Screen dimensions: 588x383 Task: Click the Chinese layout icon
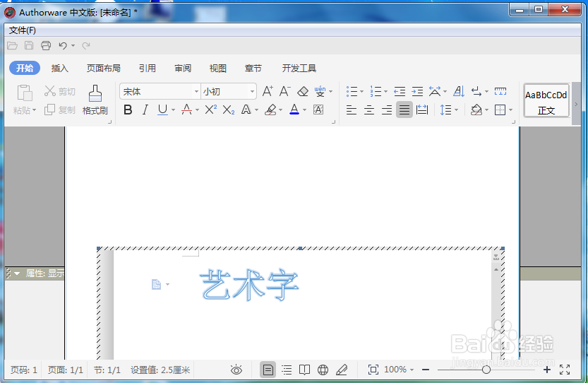coord(435,91)
